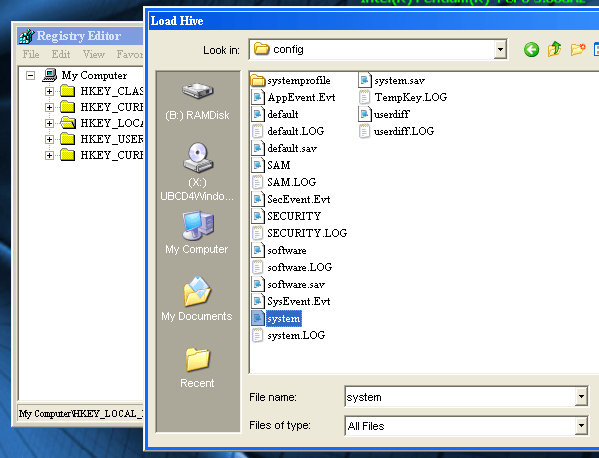
Task: Open Registry Editor View menu
Action: (x=94, y=54)
